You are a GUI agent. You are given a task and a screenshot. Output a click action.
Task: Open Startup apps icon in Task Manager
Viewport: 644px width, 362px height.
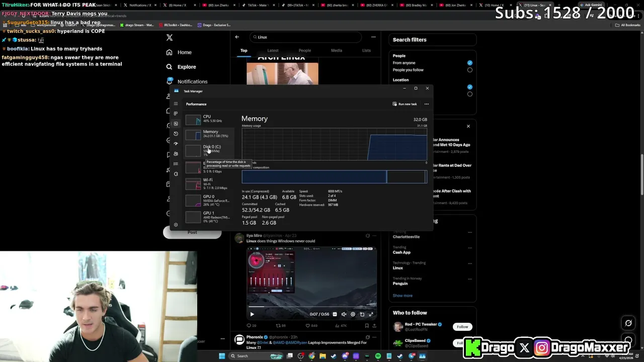pos(176,144)
